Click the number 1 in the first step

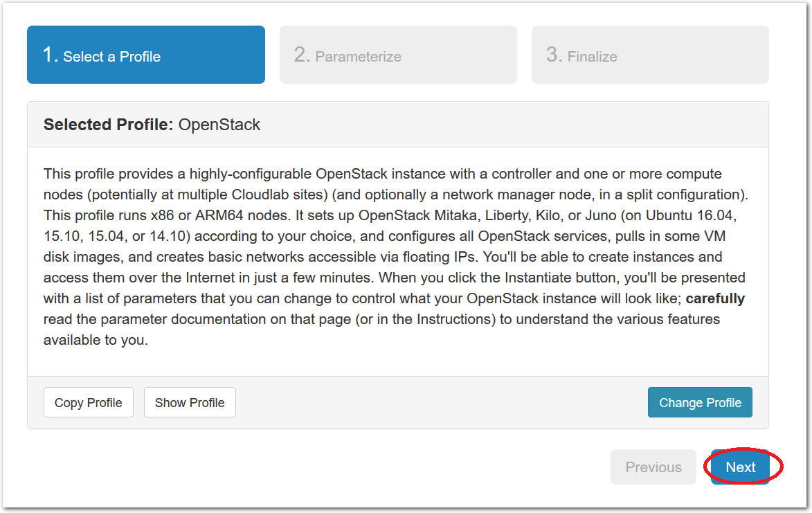[x=50, y=55]
